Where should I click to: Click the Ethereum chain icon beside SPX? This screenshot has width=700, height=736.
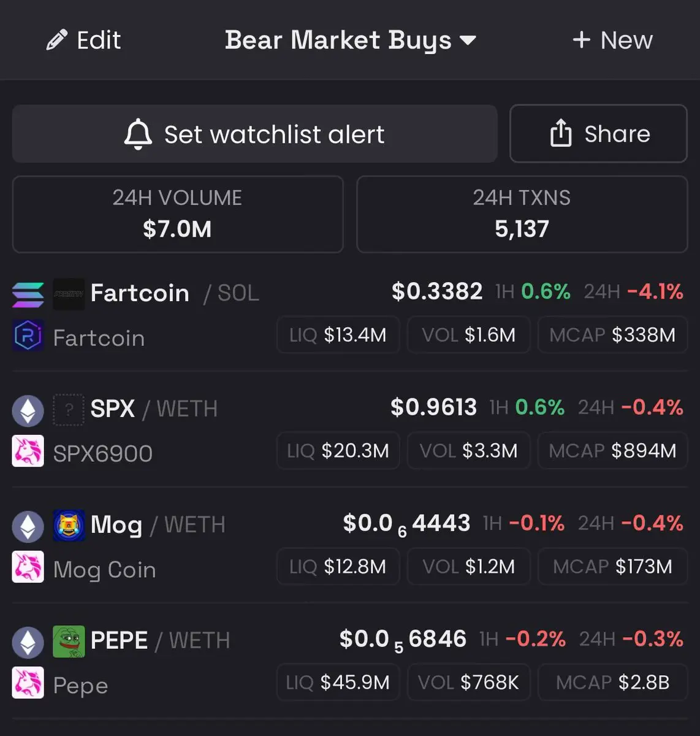[28, 410]
